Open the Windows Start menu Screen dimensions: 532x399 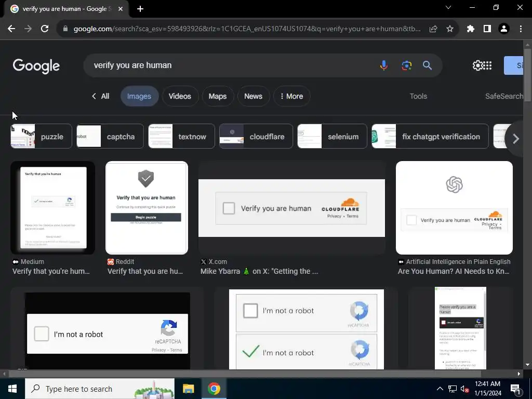tap(12, 389)
